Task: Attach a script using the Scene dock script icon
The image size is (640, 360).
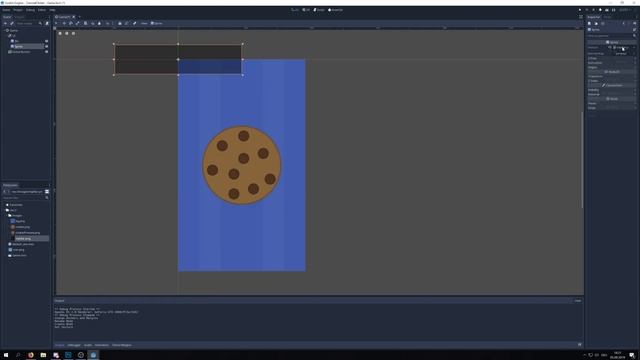Action: point(47,23)
